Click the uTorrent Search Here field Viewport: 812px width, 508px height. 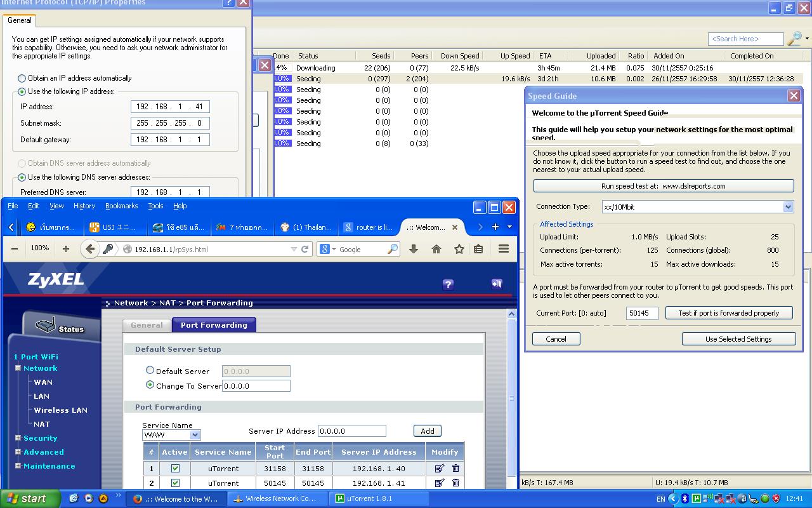745,39
